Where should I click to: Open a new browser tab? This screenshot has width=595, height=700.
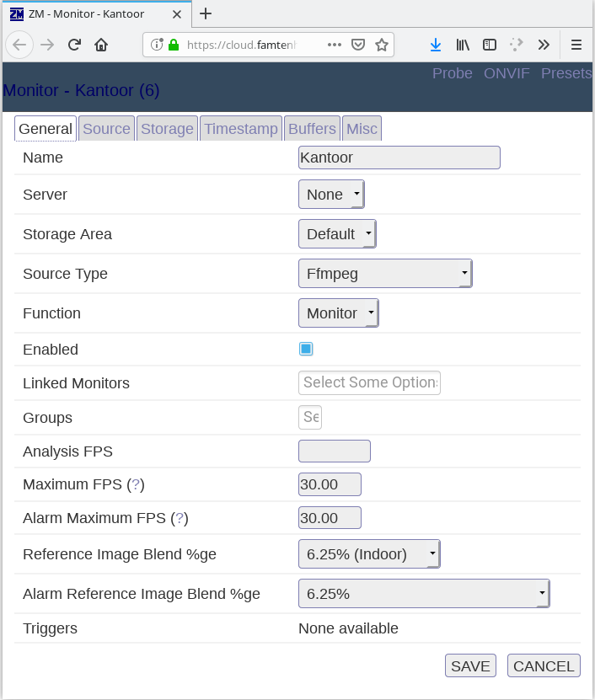click(x=206, y=13)
